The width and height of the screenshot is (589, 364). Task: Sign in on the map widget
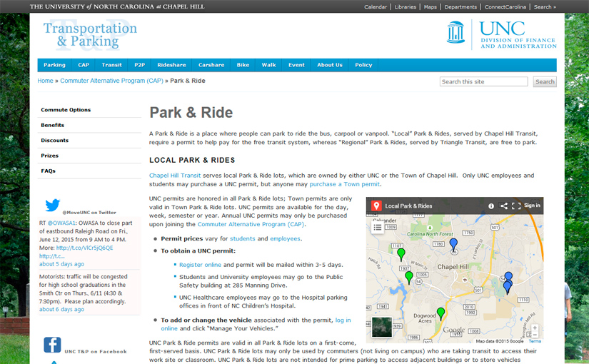pos(532,206)
